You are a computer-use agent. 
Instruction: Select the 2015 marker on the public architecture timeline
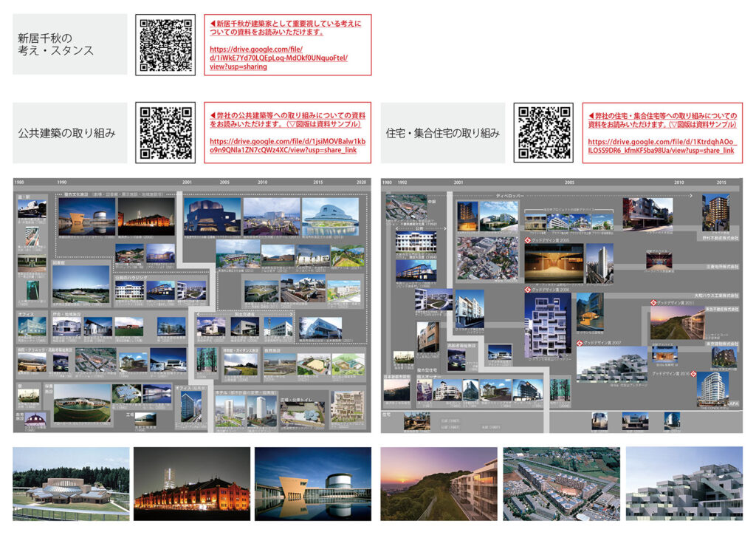pyautogui.click(x=317, y=183)
